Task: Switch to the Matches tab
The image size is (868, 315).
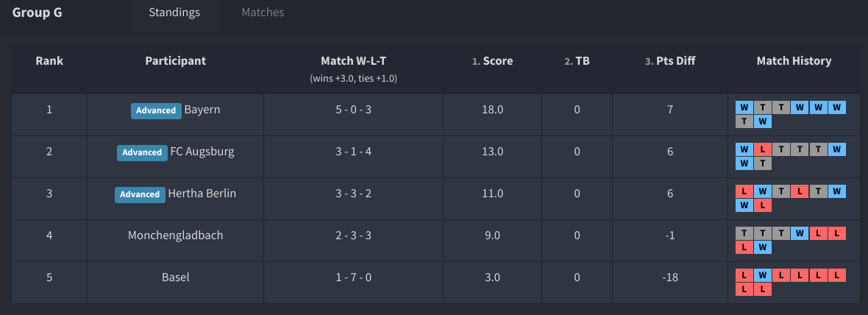Action: click(263, 13)
